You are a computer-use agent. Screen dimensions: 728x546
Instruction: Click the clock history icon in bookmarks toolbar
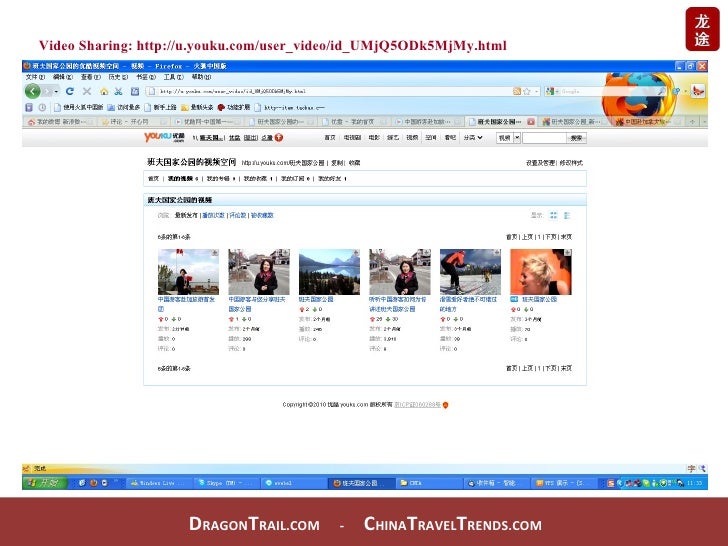point(42,107)
